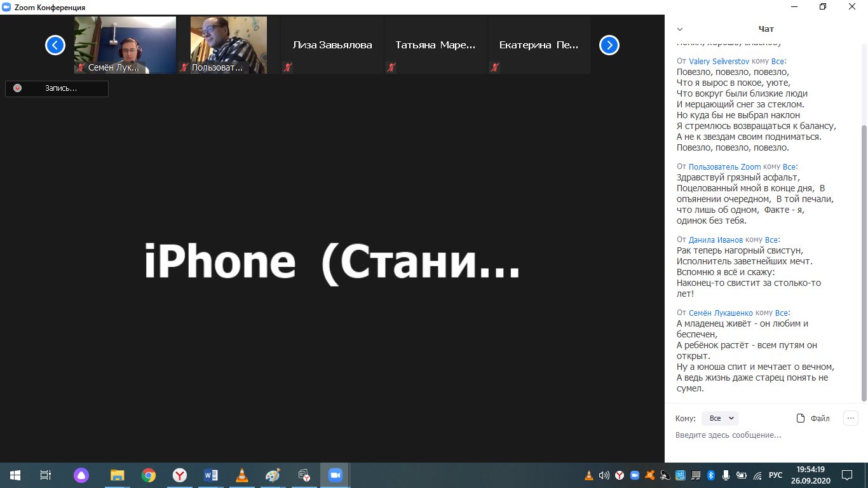This screenshot has width=868, height=488.
Task: Select Пользоват... video thumbnail
Action: [x=229, y=45]
